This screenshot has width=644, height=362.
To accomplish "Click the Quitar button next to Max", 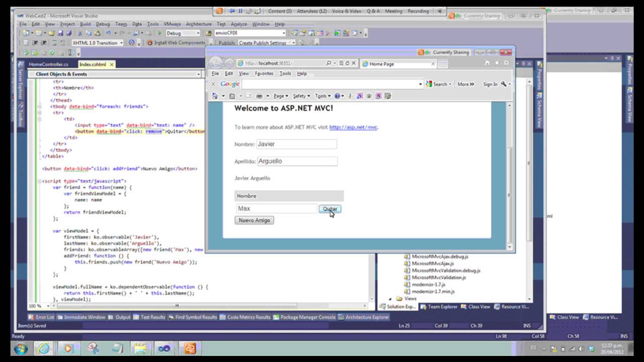I will click(x=330, y=209).
